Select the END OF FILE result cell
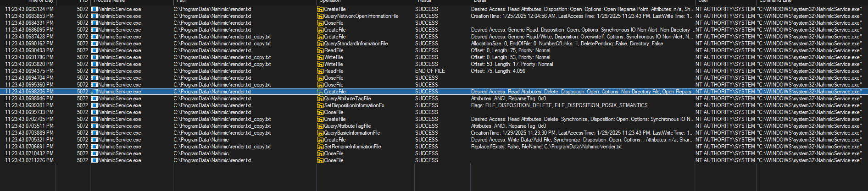 pos(430,71)
